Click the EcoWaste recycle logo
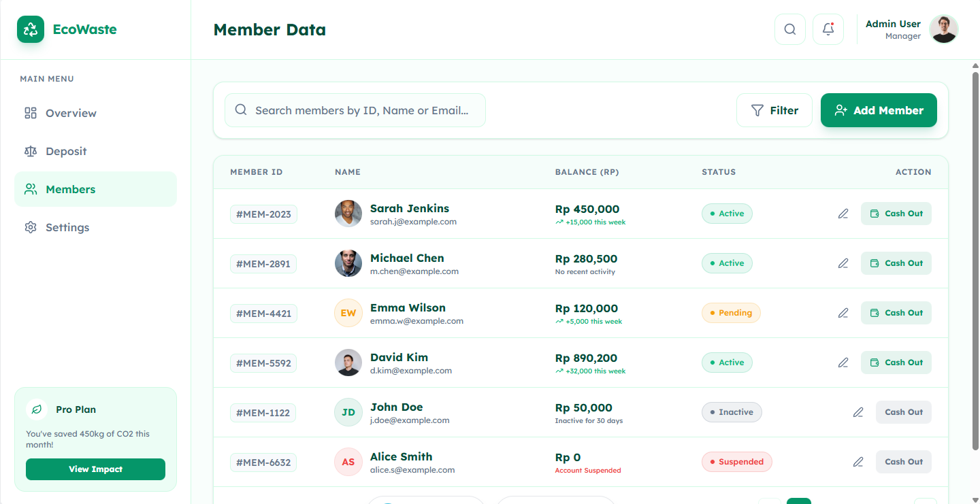 pos(31,29)
